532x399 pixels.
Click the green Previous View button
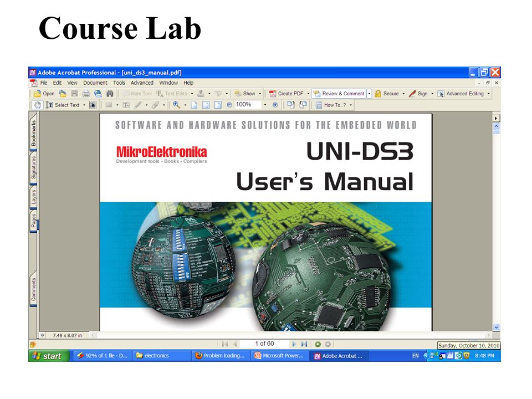(x=318, y=344)
